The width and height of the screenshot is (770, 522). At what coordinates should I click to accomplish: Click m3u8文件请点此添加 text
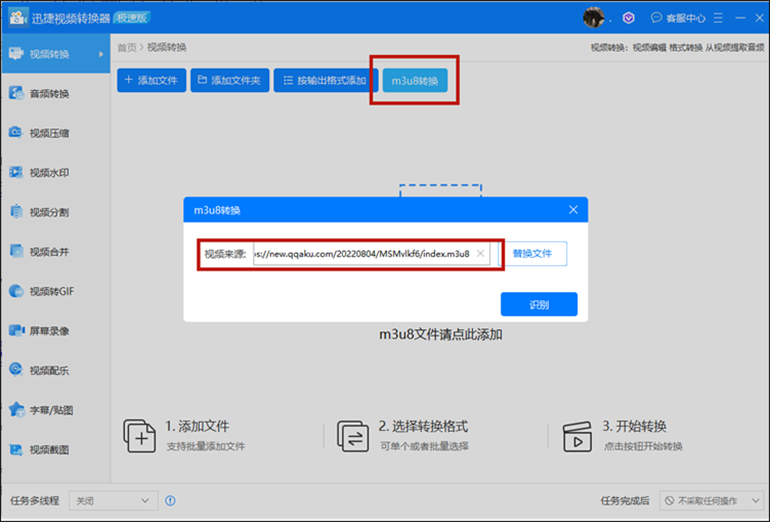coord(440,335)
